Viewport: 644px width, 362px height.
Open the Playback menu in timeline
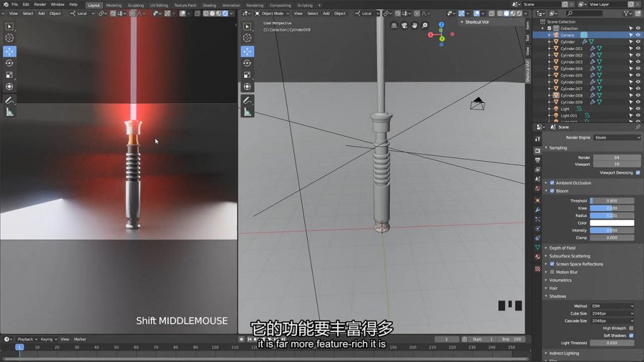click(x=27, y=339)
